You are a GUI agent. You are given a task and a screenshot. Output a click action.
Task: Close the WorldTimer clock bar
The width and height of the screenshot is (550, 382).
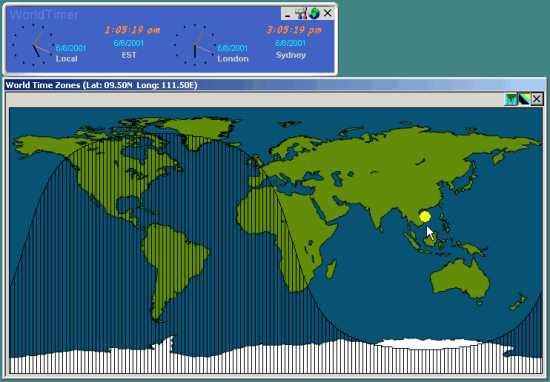tap(328, 13)
